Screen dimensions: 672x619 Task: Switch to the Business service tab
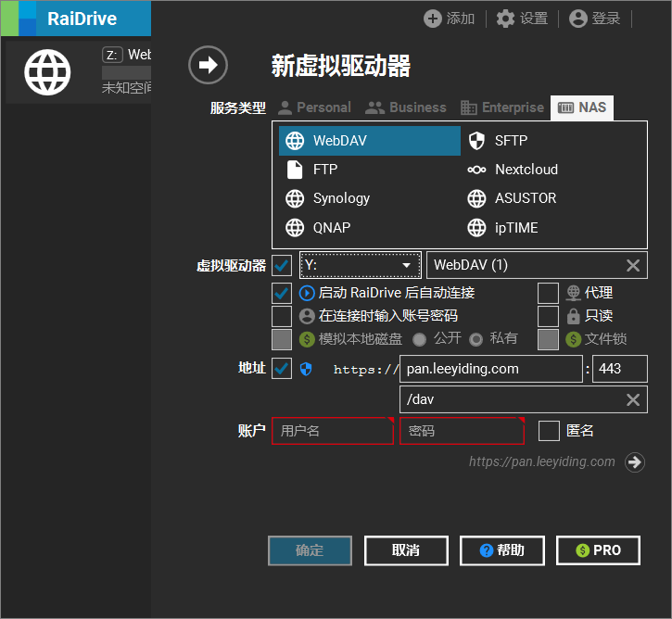(405, 107)
